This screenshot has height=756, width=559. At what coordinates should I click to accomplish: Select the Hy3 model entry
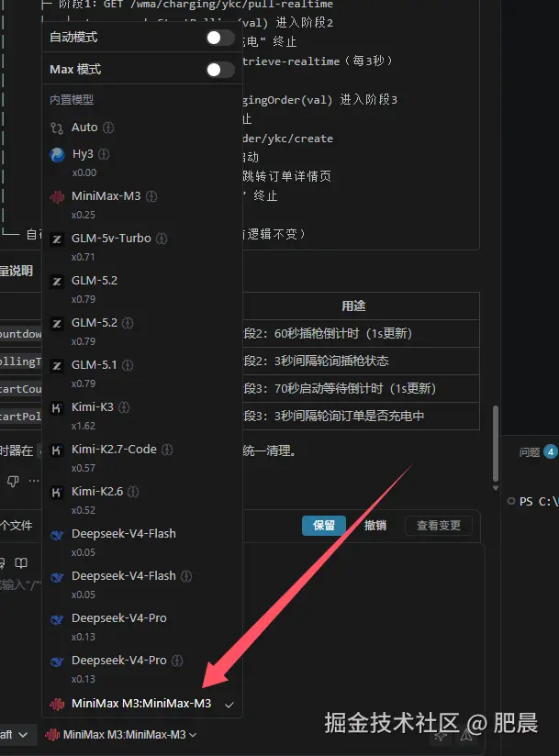[142, 162]
